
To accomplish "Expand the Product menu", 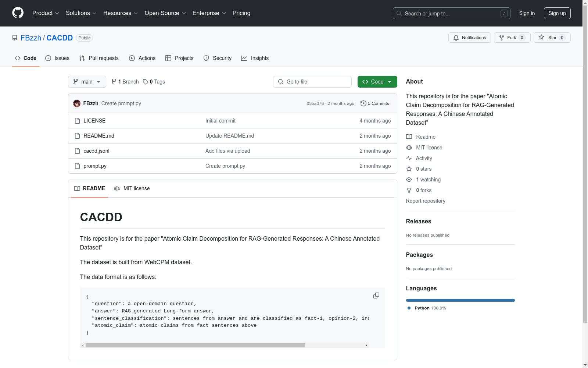I will coord(46,13).
